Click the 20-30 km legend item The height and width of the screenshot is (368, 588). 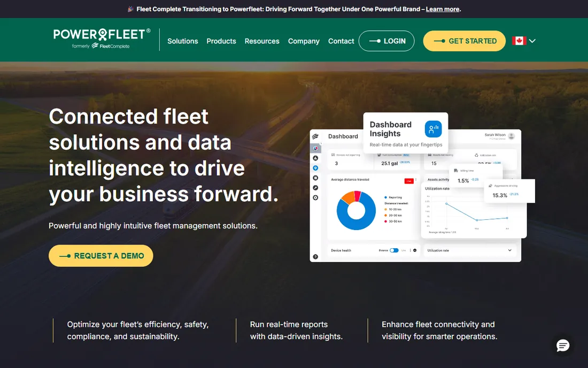coord(393,216)
